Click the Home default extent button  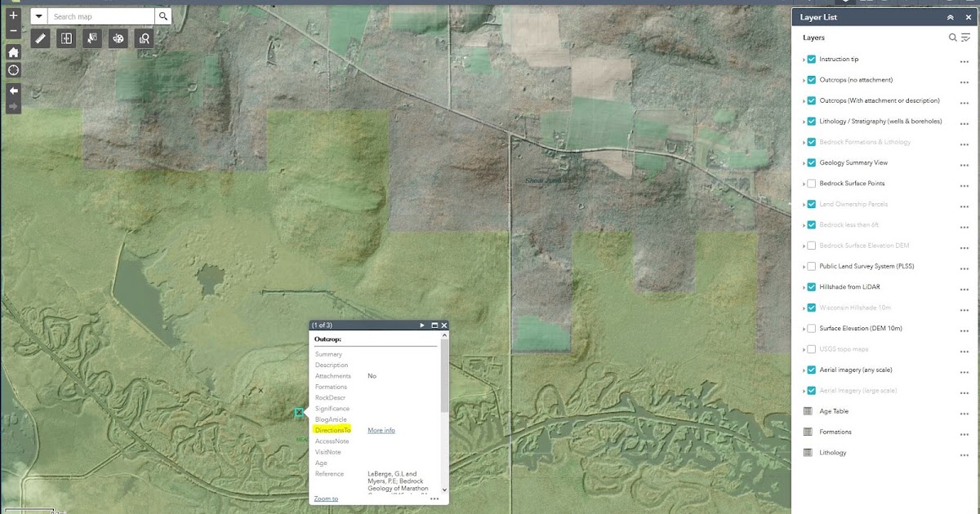[11, 51]
